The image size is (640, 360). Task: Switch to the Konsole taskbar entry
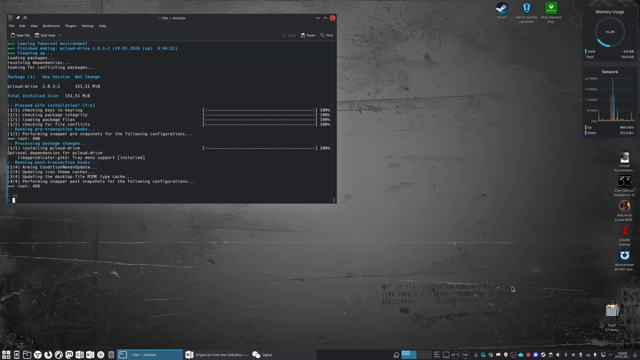[150, 355]
